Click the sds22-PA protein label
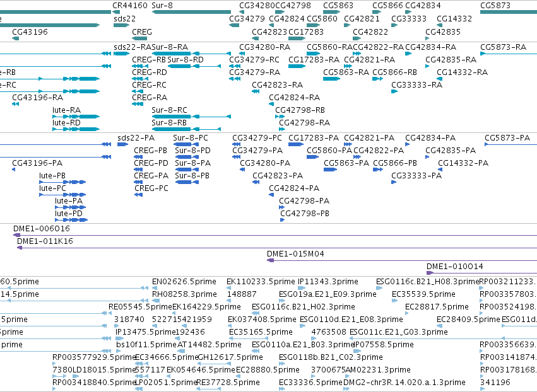 (136, 138)
